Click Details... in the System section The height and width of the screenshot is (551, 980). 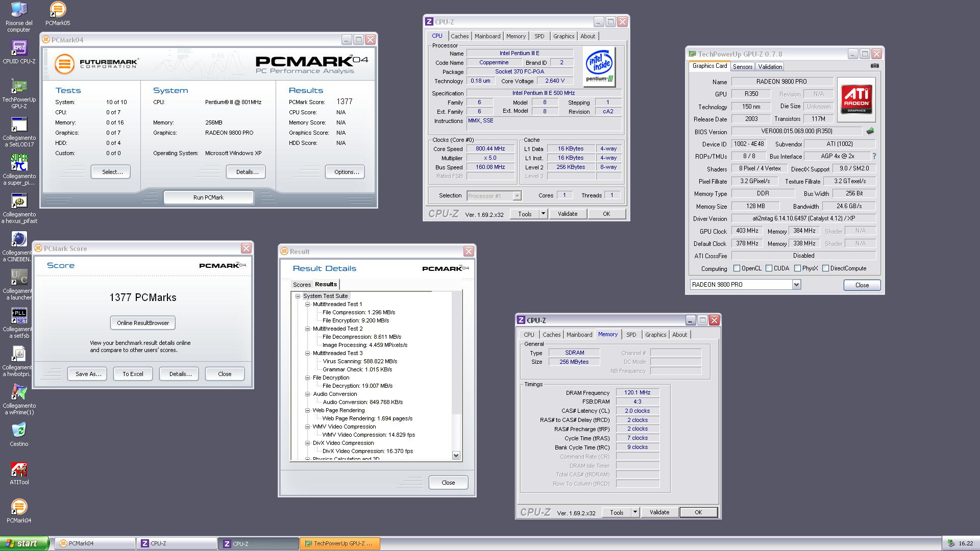[246, 172]
